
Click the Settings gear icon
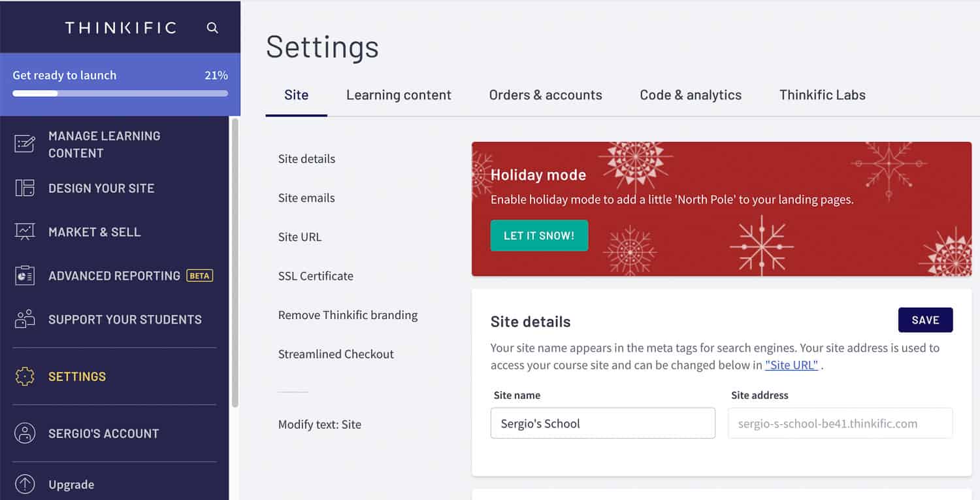[25, 376]
